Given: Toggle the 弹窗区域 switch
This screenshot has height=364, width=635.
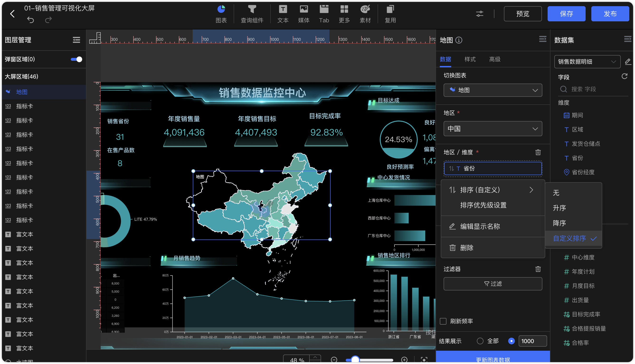Looking at the screenshot, I should click(76, 59).
